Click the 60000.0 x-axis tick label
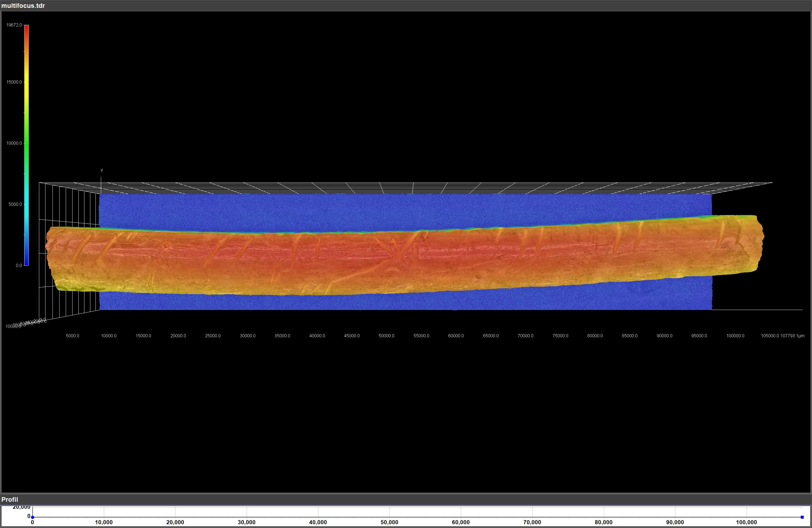The width and height of the screenshot is (812, 528). [456, 336]
